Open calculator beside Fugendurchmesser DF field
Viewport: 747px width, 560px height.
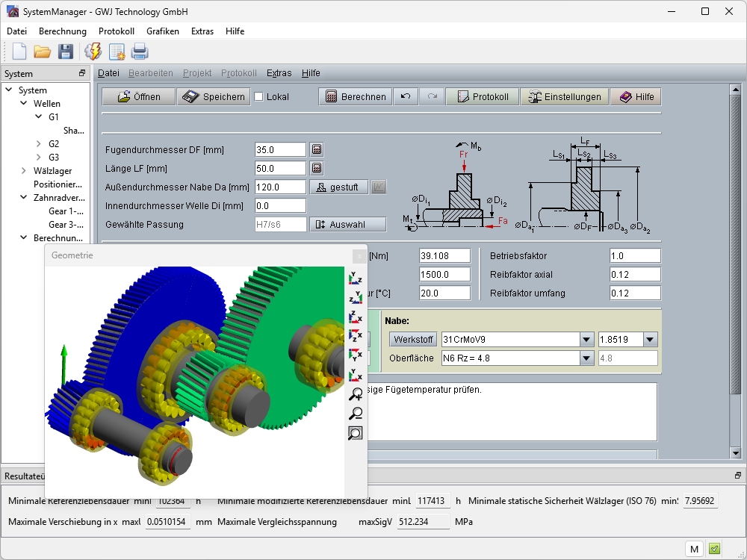pyautogui.click(x=317, y=149)
